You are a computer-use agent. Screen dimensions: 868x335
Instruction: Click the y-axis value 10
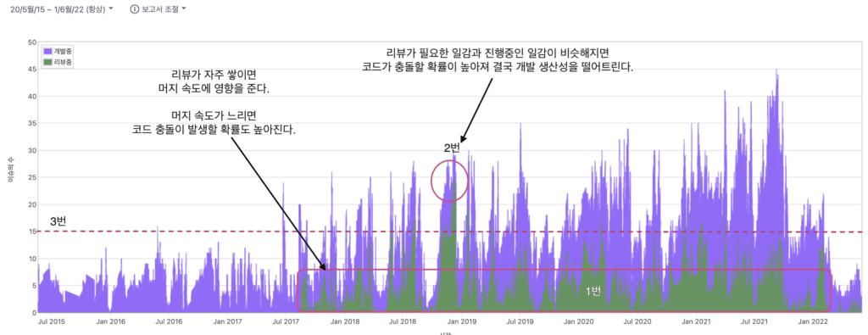coord(32,259)
